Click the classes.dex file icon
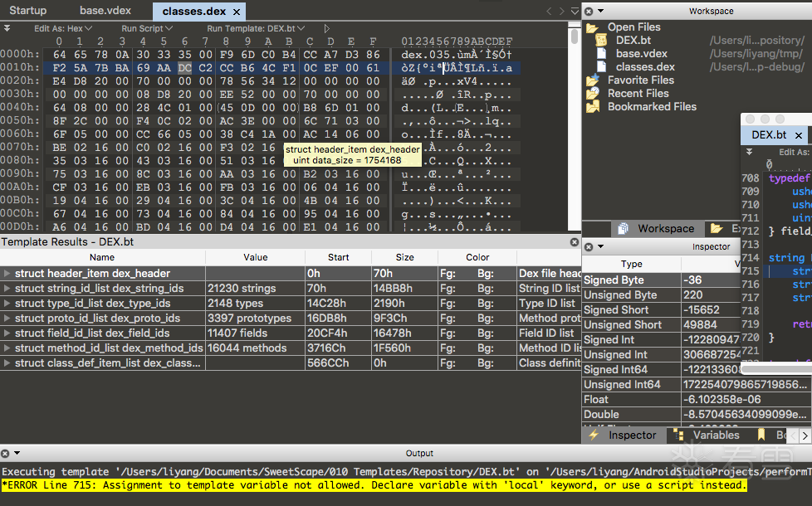Image resolution: width=812 pixels, height=506 pixels. click(x=601, y=67)
